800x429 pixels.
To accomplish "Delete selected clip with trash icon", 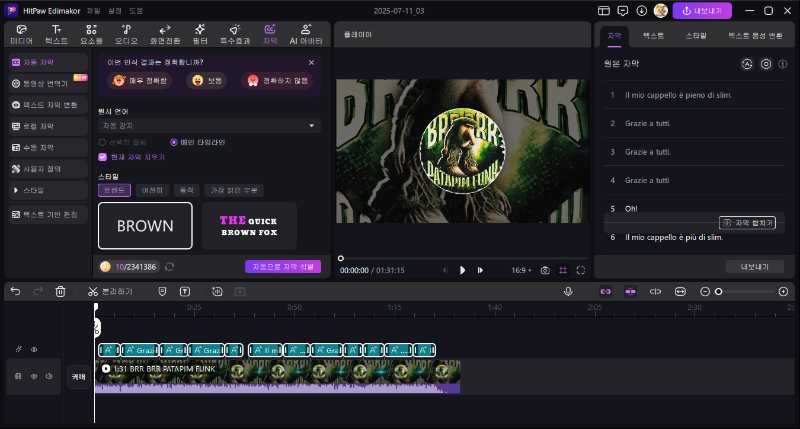I will point(60,291).
